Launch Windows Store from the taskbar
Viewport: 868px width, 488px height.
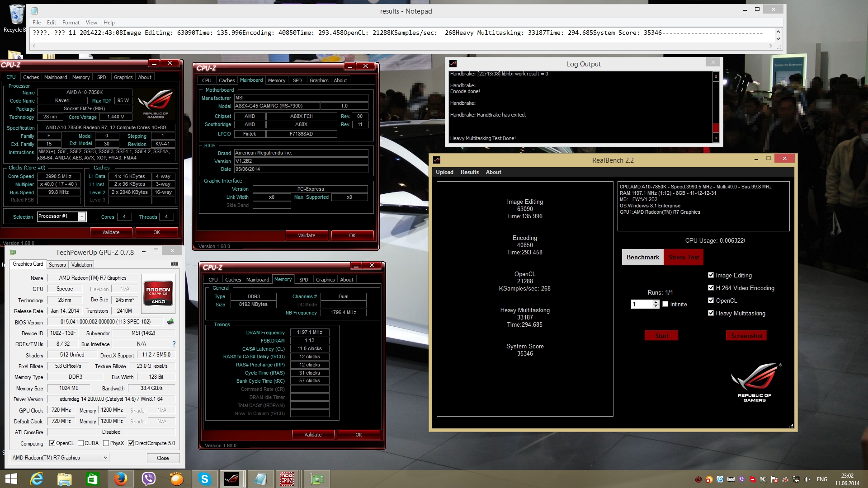[x=92, y=479]
